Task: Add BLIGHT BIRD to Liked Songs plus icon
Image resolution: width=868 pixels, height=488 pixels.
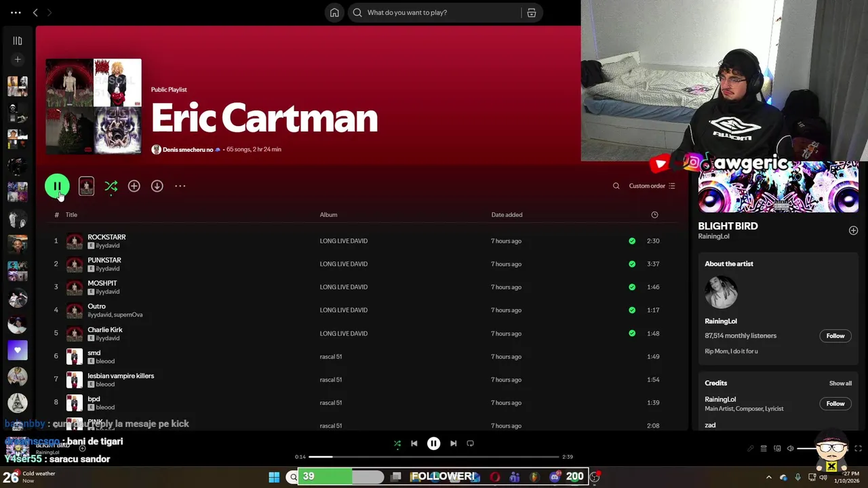Action: point(853,230)
